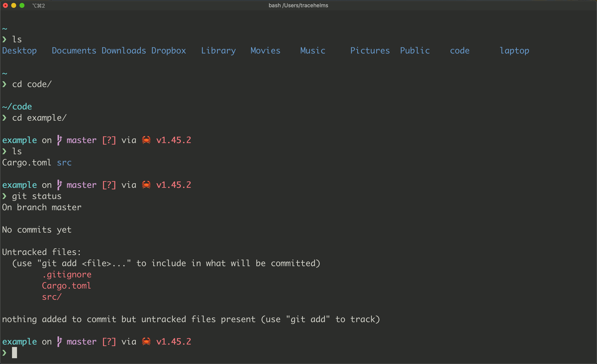Click the 'On branch master' line

pos(42,207)
